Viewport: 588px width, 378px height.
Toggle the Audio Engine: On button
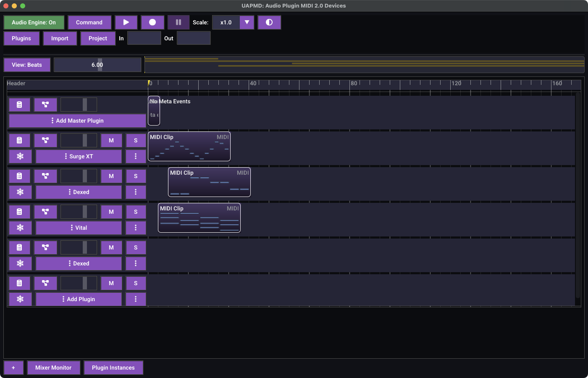[x=34, y=22]
